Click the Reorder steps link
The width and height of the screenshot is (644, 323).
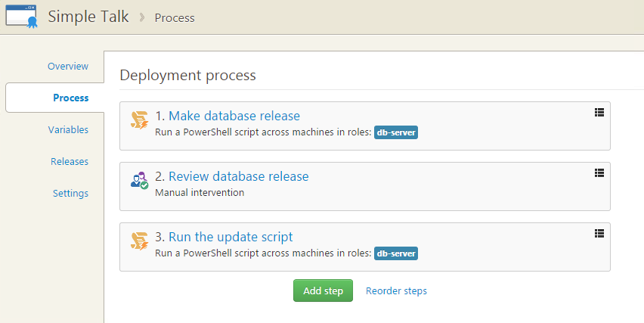(x=396, y=291)
